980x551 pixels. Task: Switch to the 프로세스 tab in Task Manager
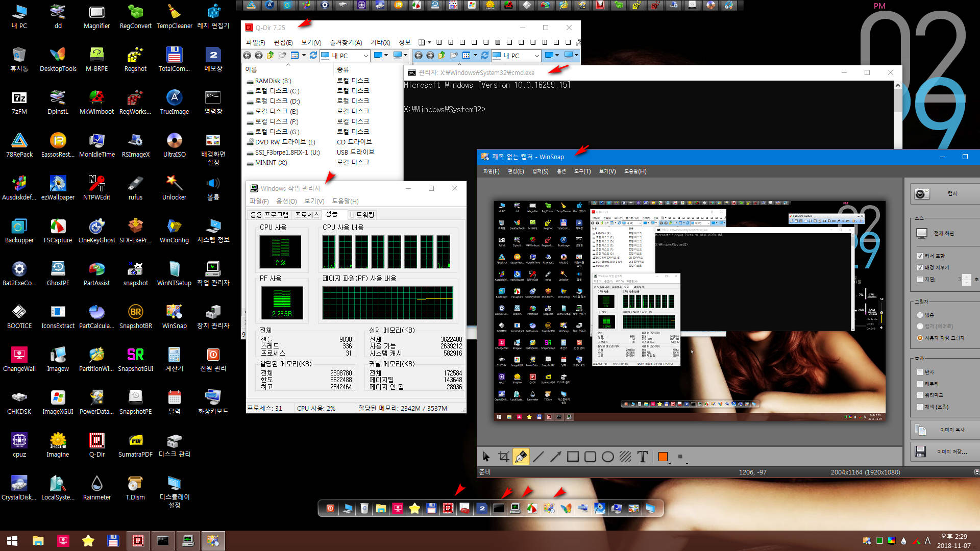click(x=307, y=215)
